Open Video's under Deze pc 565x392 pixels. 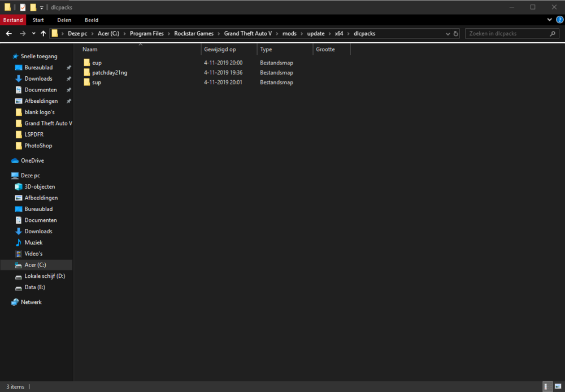click(33, 254)
